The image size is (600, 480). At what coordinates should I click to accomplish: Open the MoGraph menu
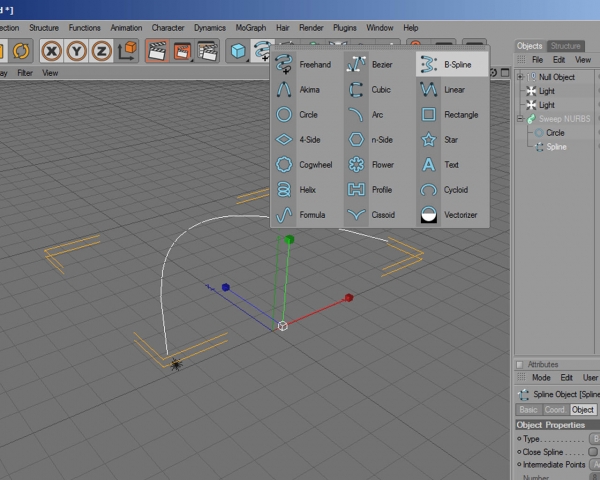(x=251, y=28)
